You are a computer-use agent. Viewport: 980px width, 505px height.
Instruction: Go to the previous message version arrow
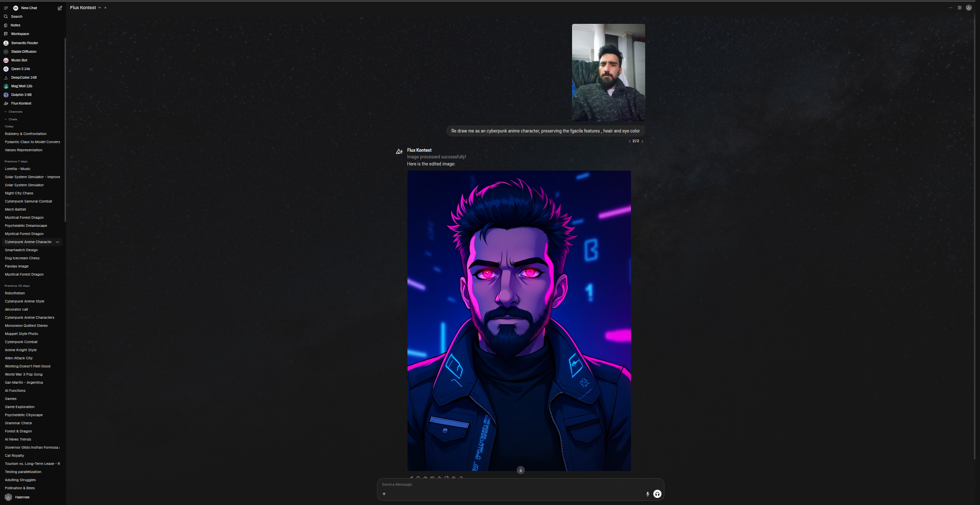click(x=629, y=142)
